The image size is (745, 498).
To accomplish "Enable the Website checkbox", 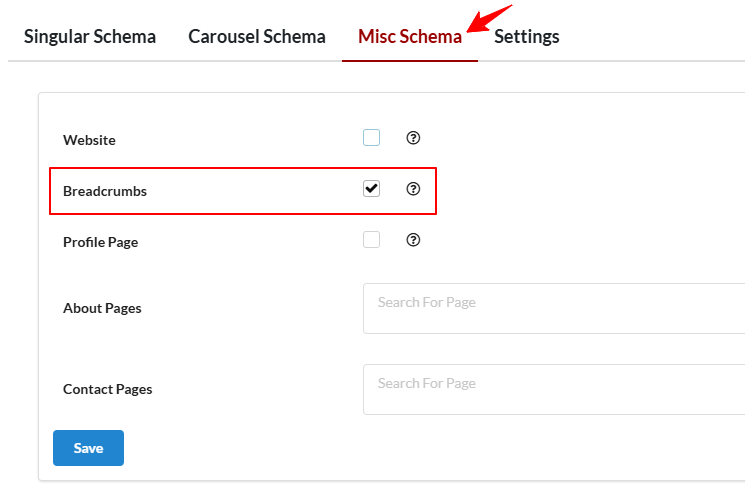I will (371, 138).
